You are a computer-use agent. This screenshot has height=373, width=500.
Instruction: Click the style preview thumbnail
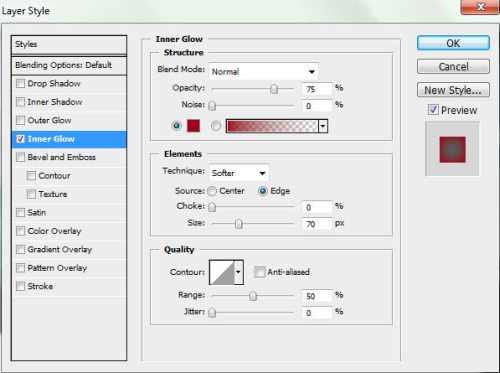tap(452, 149)
